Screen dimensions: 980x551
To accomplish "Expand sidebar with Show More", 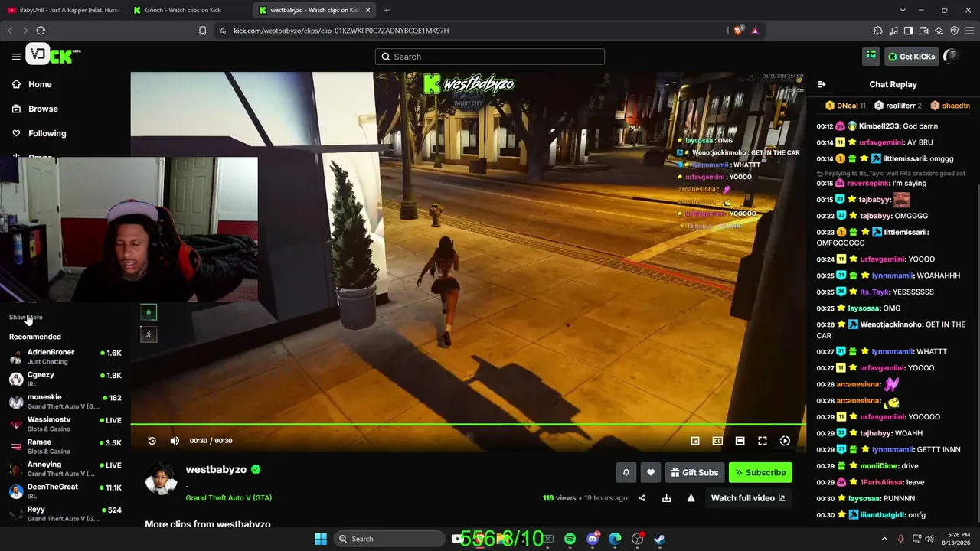I will click(26, 317).
